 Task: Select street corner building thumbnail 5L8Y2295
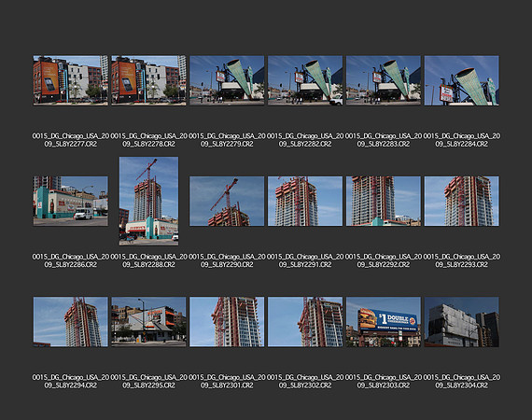[148, 322]
